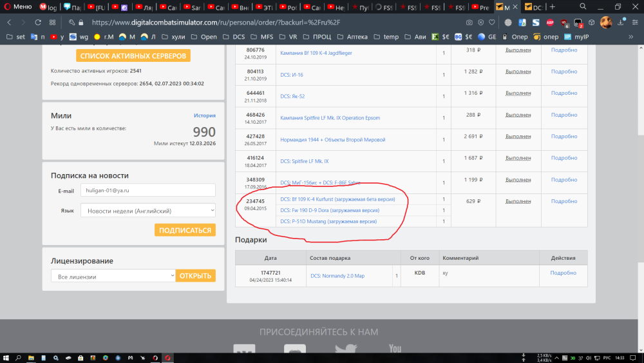Open File Explorer from taskbar
The width and height of the screenshot is (644, 363).
tap(31, 358)
